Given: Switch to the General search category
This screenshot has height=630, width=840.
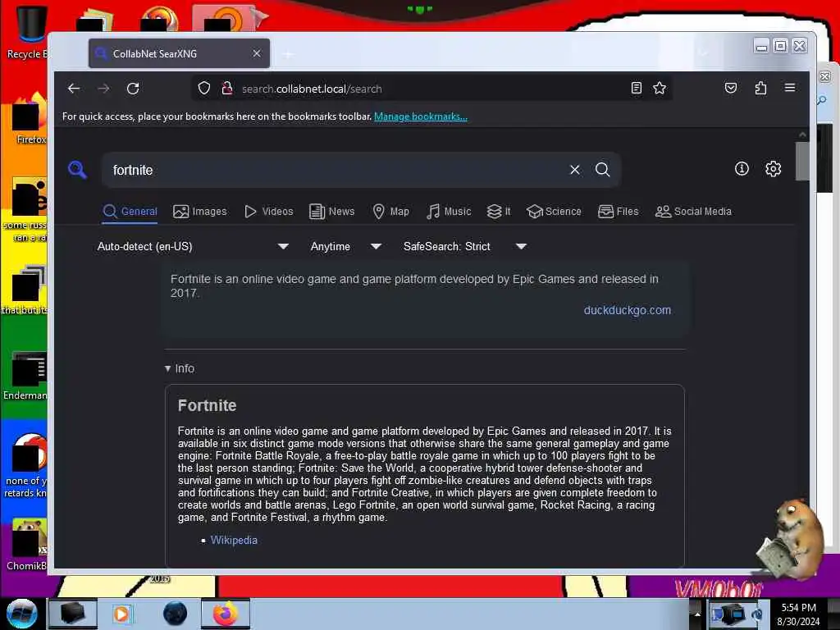Looking at the screenshot, I should point(130,212).
